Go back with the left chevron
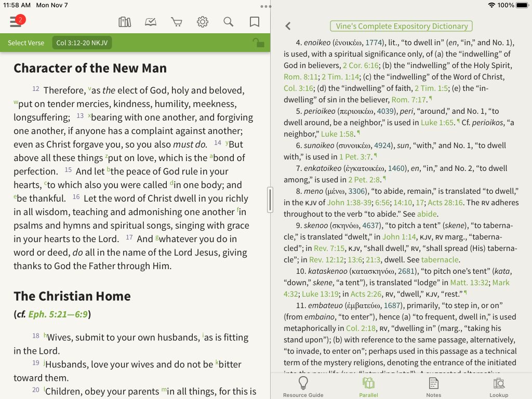This screenshot has height=399, width=532. tap(288, 26)
